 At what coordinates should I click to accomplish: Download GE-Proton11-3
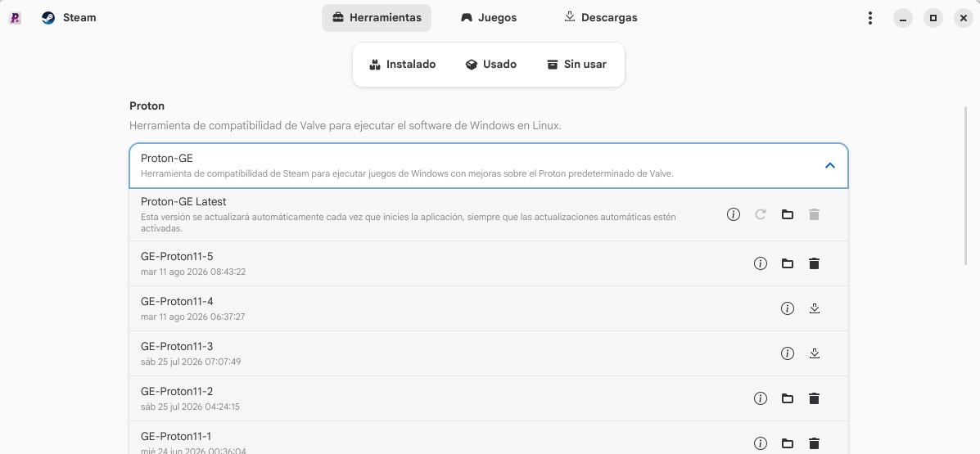[x=815, y=353]
